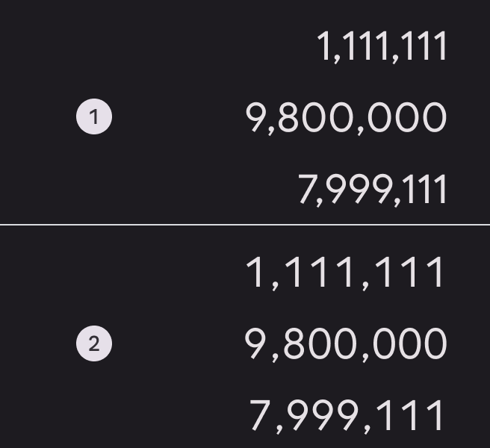Select 9,800,000 beside badge 1

pos(346,118)
